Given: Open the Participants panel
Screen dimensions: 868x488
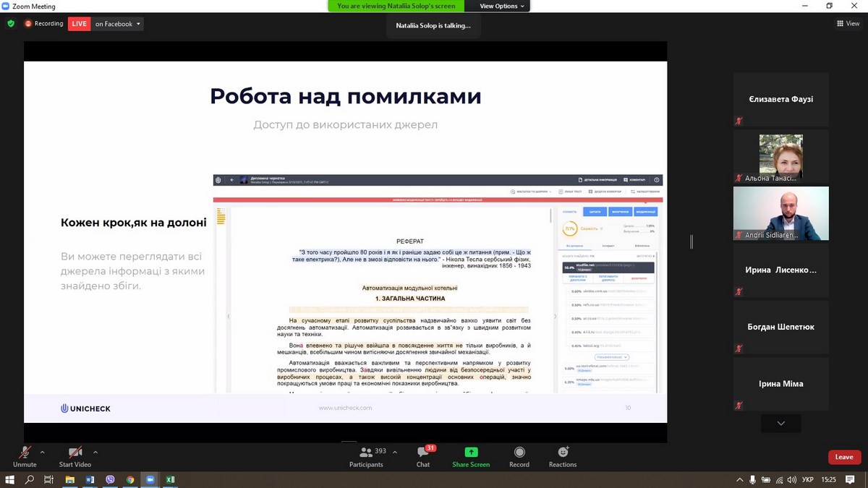Looking at the screenshot, I should pos(366,455).
